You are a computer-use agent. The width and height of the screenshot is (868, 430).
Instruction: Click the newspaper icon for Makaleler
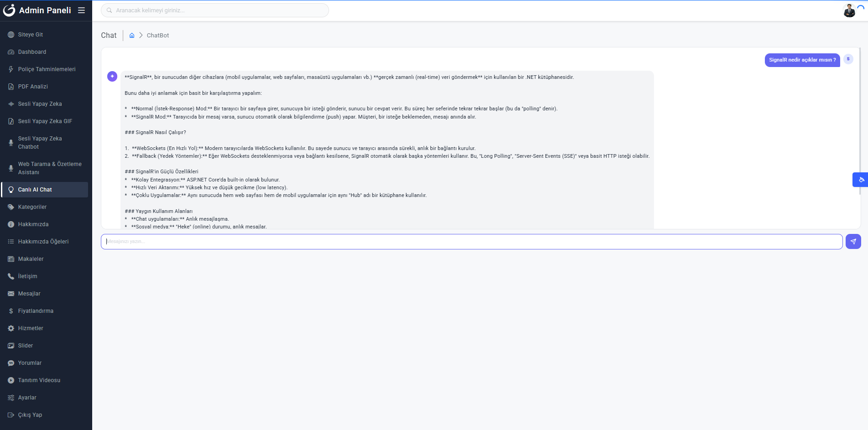[x=11, y=259]
